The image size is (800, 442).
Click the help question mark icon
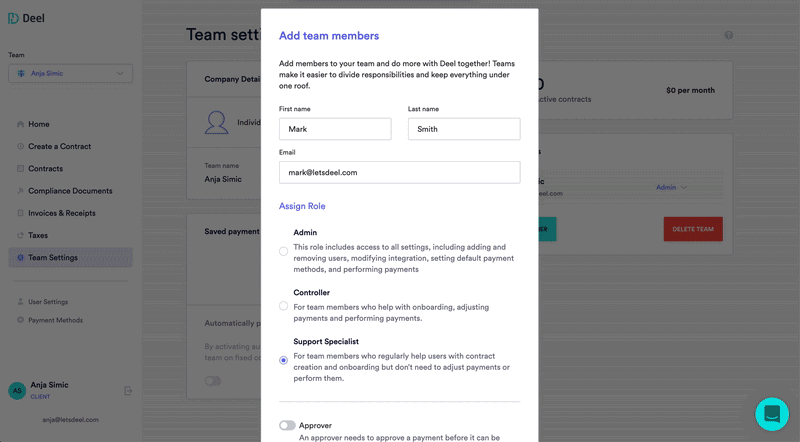tap(729, 35)
